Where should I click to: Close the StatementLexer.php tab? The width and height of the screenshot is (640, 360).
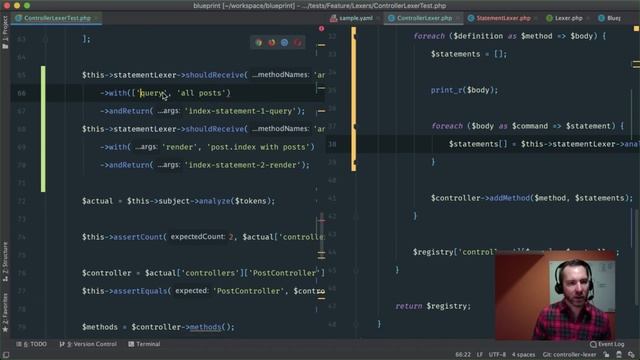click(536, 18)
